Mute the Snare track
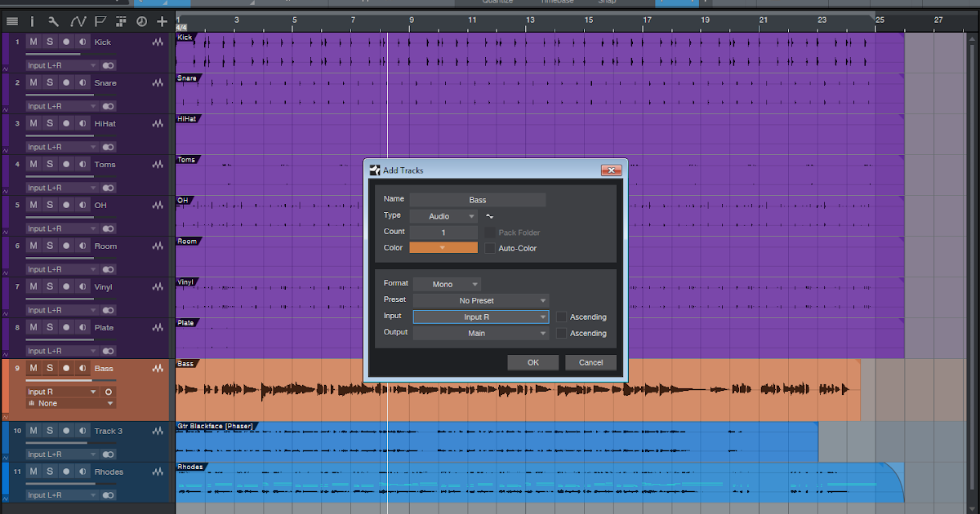The image size is (980, 514). coord(33,82)
